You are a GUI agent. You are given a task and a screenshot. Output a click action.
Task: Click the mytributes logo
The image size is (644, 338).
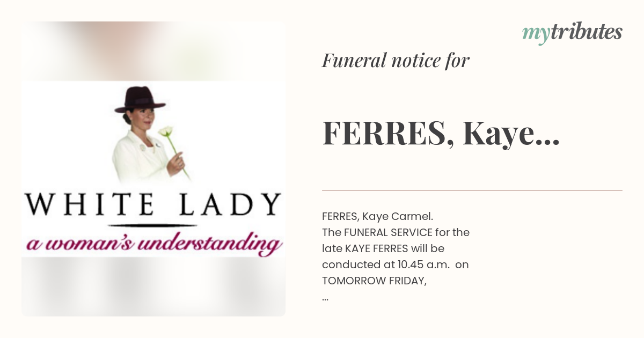[x=572, y=33]
